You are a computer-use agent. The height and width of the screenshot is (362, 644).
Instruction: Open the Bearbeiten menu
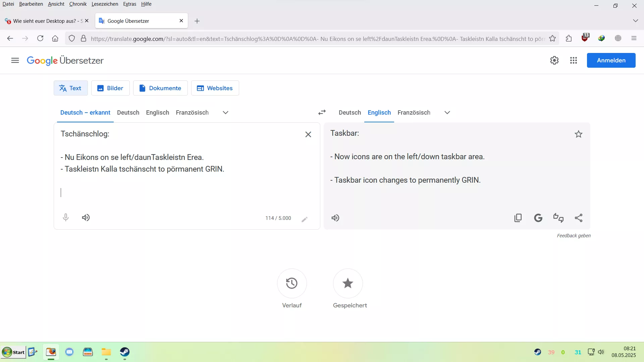31,4
